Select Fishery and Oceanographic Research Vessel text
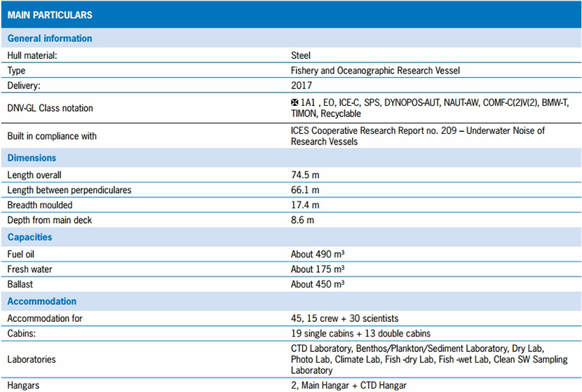The height and width of the screenshot is (392, 582). (x=375, y=71)
